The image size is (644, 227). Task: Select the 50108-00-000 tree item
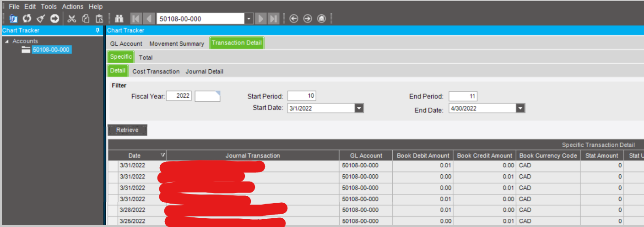51,50
